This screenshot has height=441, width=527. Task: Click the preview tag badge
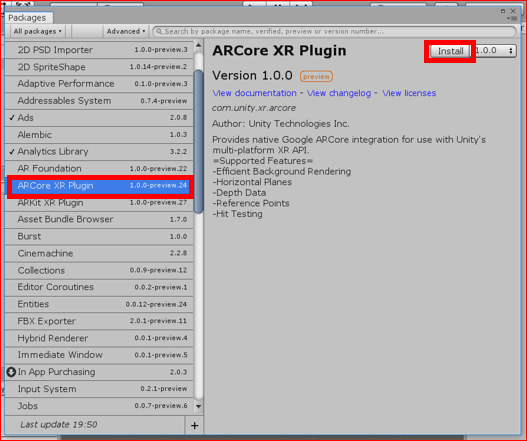pyautogui.click(x=316, y=77)
